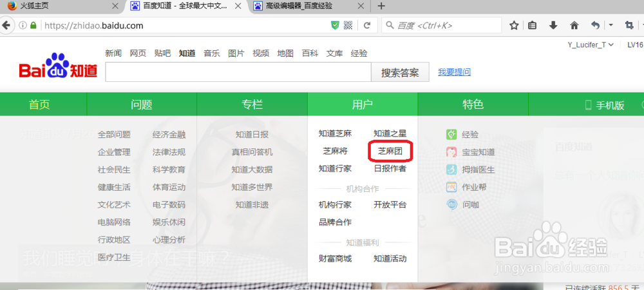Close the 高级编辑器_百度经验 tab
The height and width of the screenshot is (290, 644).
click(361, 6)
